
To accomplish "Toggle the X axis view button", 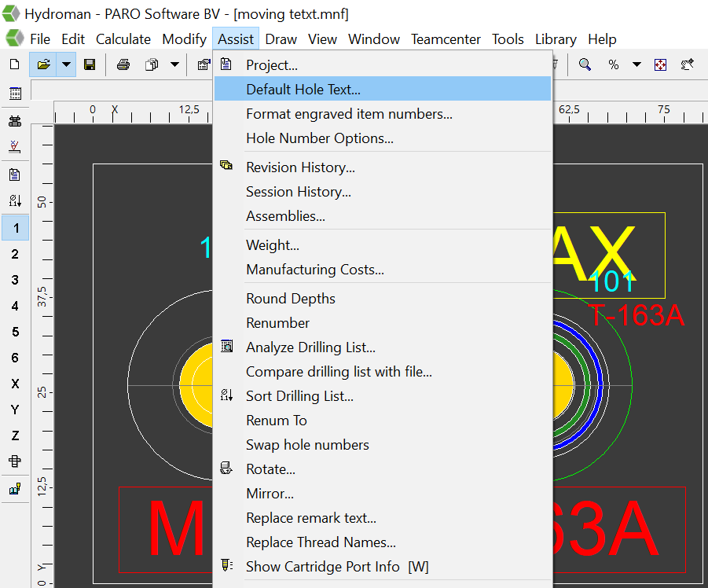I will pos(15,384).
